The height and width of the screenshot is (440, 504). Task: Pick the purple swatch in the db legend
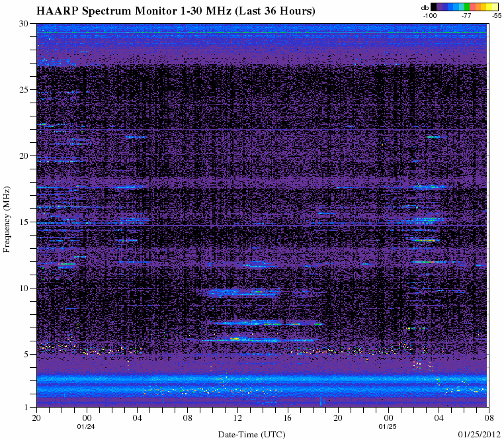tap(439, 7)
